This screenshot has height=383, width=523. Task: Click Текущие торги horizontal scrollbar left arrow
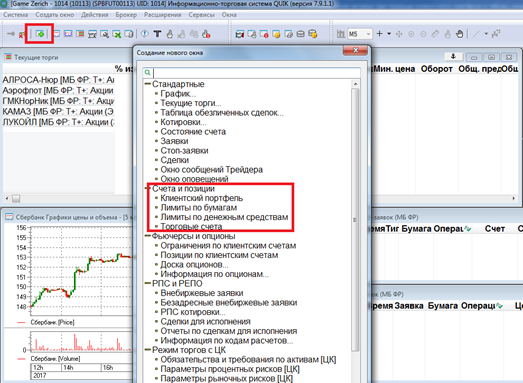[x=7, y=199]
